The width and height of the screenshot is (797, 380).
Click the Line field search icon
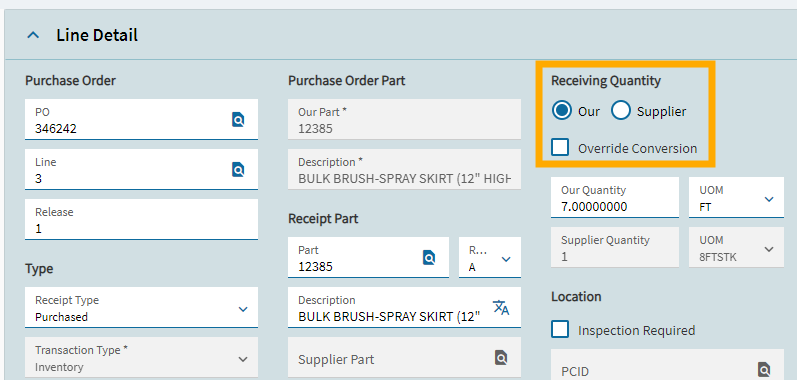[x=238, y=169]
